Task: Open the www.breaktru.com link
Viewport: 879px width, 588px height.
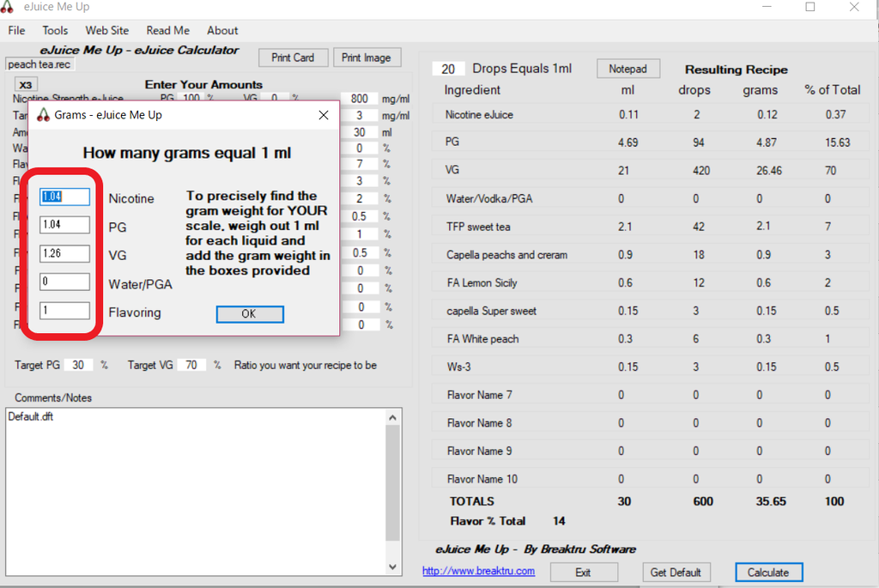Action: pyautogui.click(x=478, y=571)
